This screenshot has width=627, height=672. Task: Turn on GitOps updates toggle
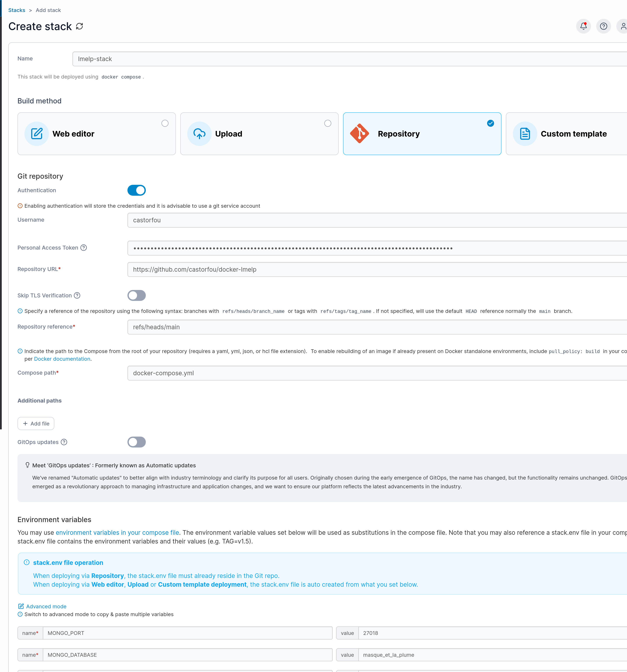[137, 442]
